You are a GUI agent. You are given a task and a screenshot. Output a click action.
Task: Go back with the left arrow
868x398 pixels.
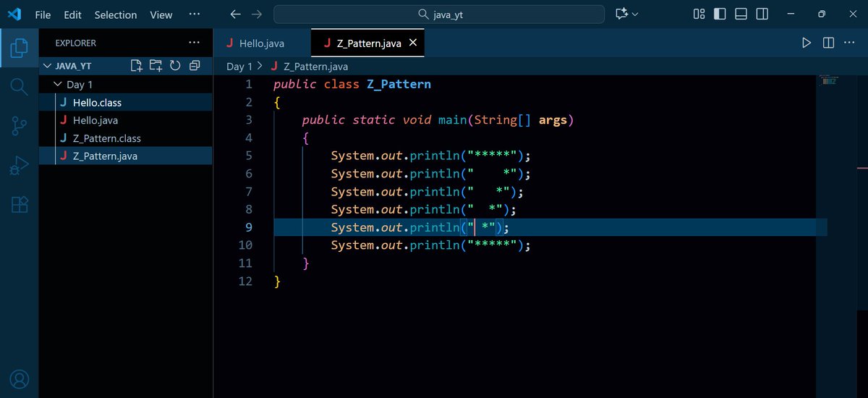tap(235, 14)
